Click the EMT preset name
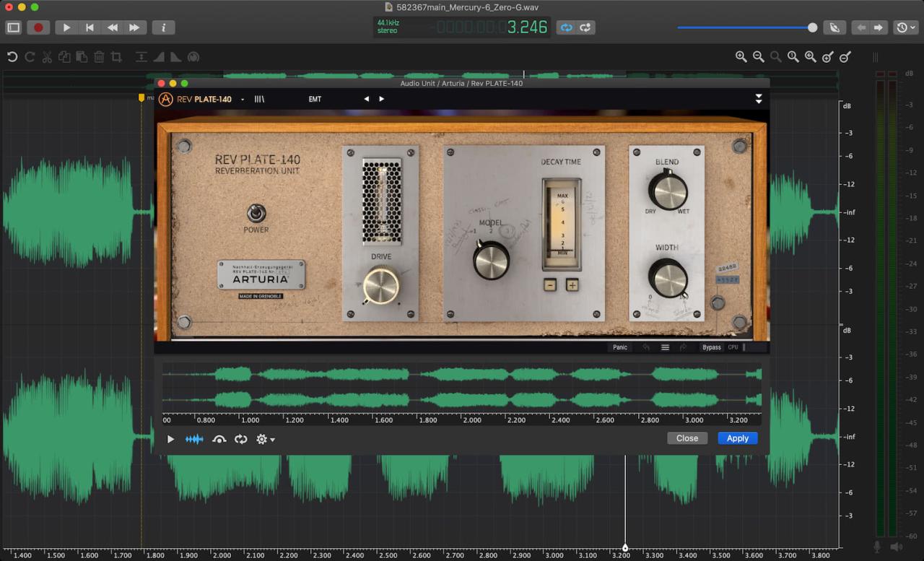Image resolution: width=924 pixels, height=561 pixels. [315, 99]
